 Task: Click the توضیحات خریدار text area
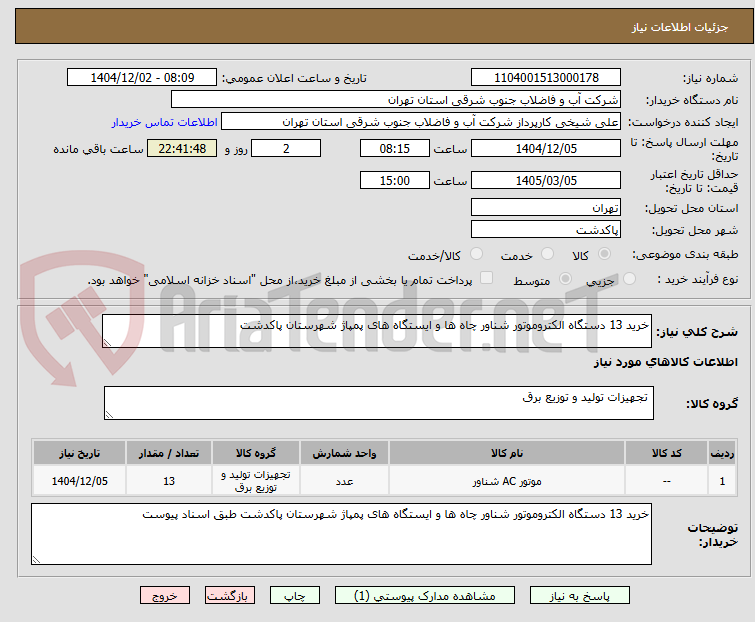click(341, 534)
